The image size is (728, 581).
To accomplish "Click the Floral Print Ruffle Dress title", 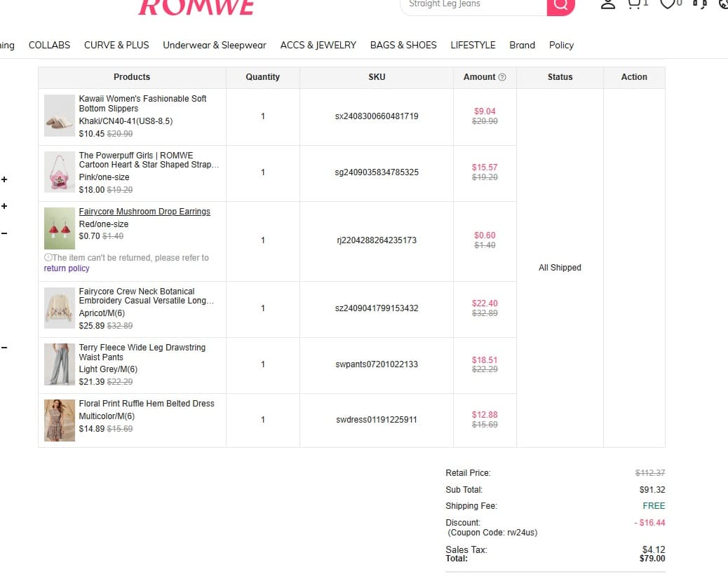I will click(x=147, y=404).
